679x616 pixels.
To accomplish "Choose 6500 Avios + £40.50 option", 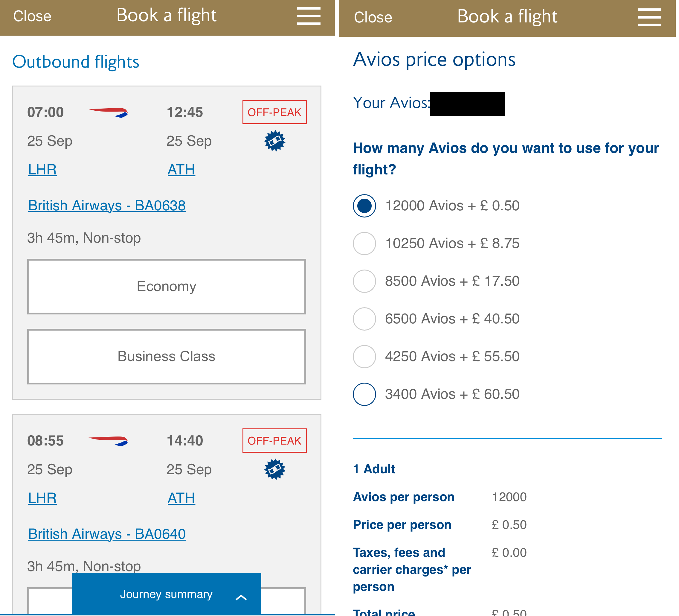I will [x=364, y=319].
